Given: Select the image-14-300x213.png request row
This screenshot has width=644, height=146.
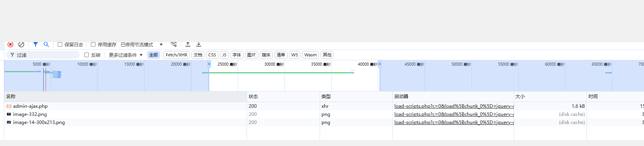Looking at the screenshot, I should coord(324,122).
